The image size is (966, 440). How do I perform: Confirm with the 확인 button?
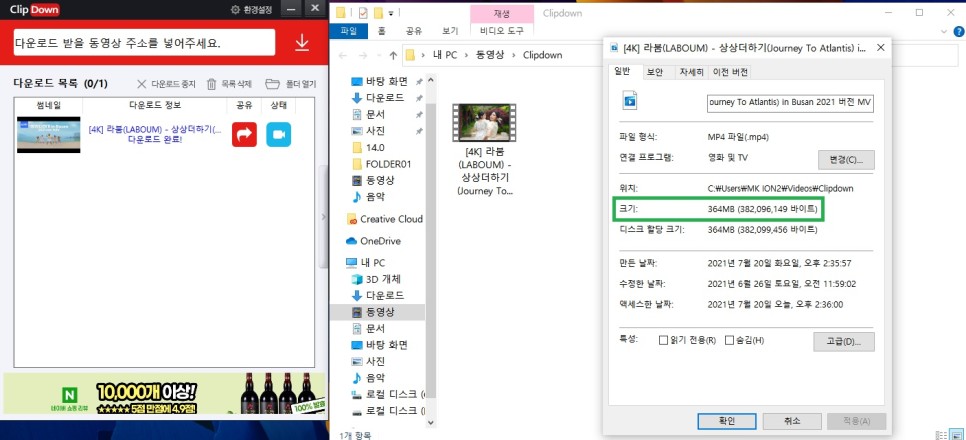click(726, 421)
